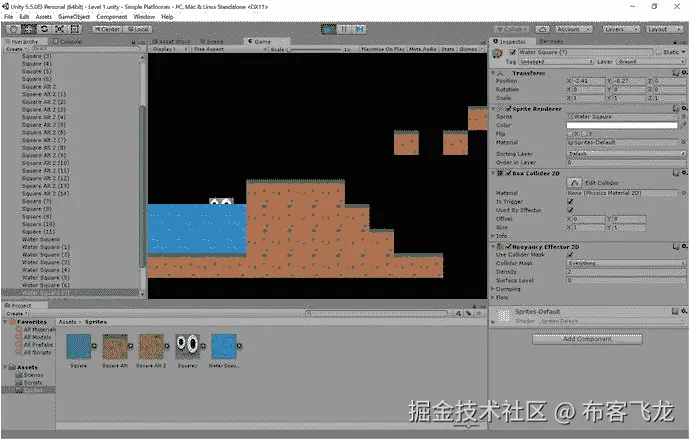This screenshot has height=440, width=690.
Task: Filter project search by type icon
Action: click(x=458, y=314)
